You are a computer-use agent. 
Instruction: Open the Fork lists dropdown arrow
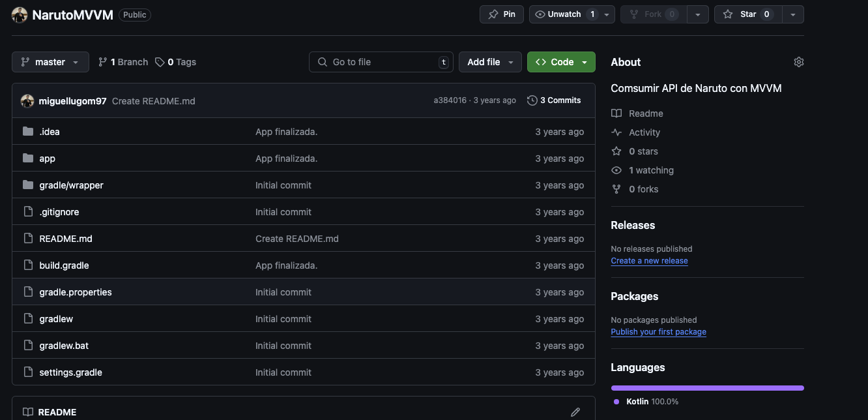[698, 14]
